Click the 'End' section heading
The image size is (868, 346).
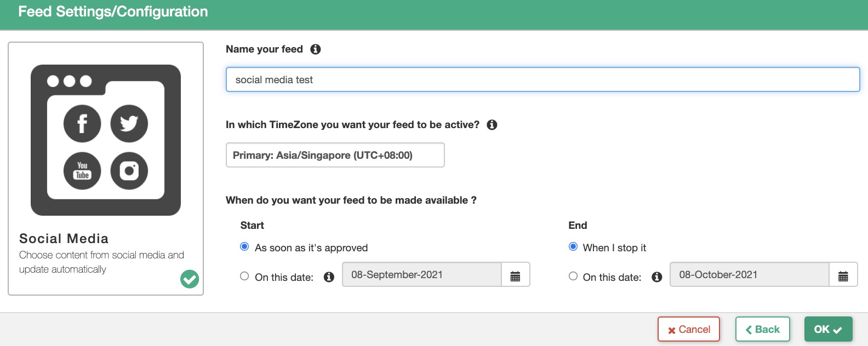pos(578,226)
